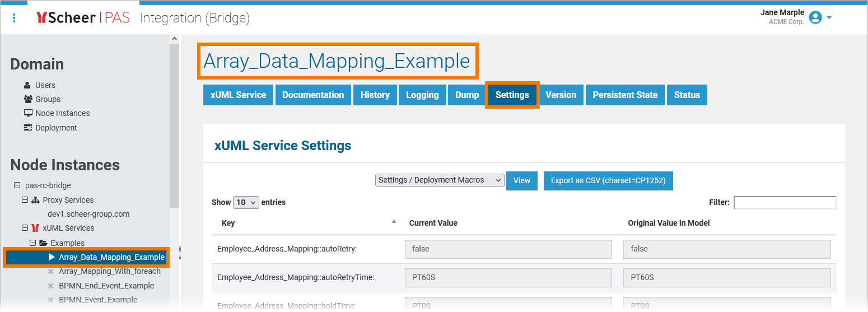Collapse the Proxy Services tree node
Viewport: 868px width, 312px height.
[25, 200]
